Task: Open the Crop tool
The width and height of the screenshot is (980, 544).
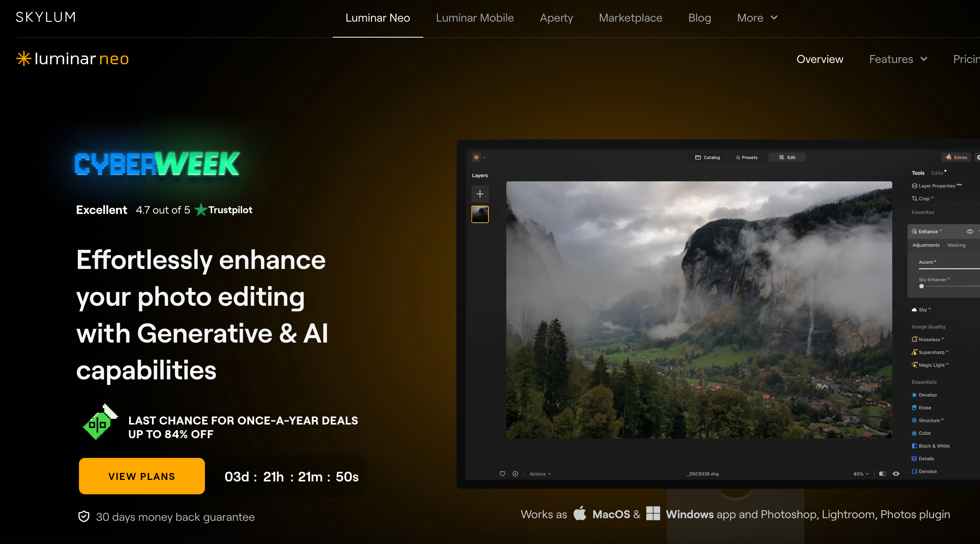Action: coord(922,198)
